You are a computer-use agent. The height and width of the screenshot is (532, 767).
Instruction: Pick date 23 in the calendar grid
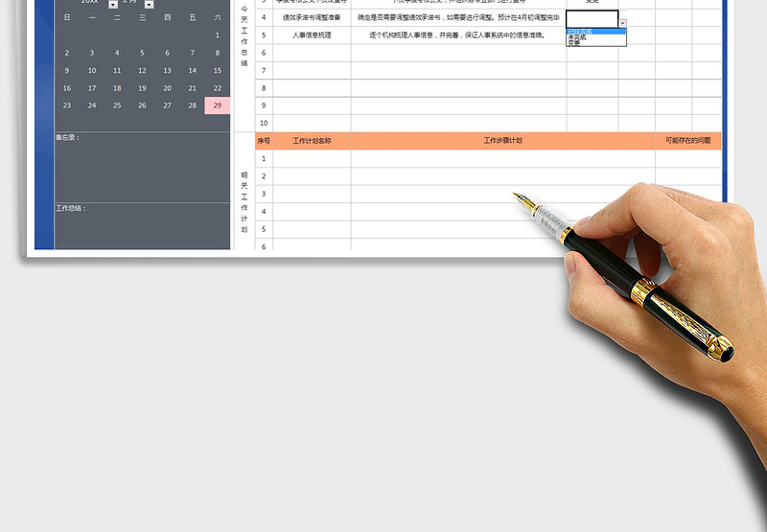pos(66,105)
